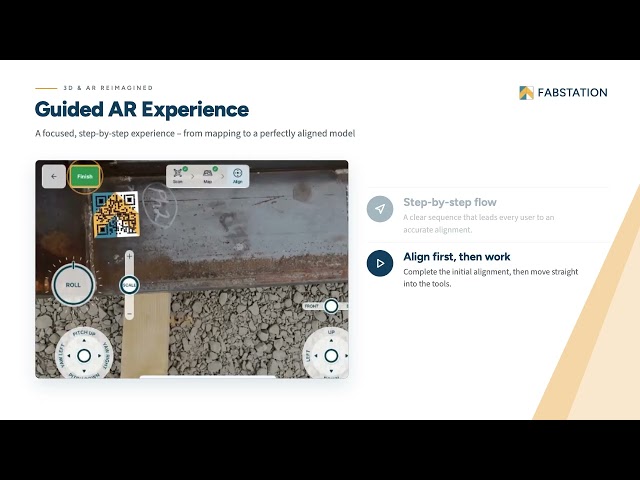Click the "Step-by-step flow" heading

pos(450,202)
